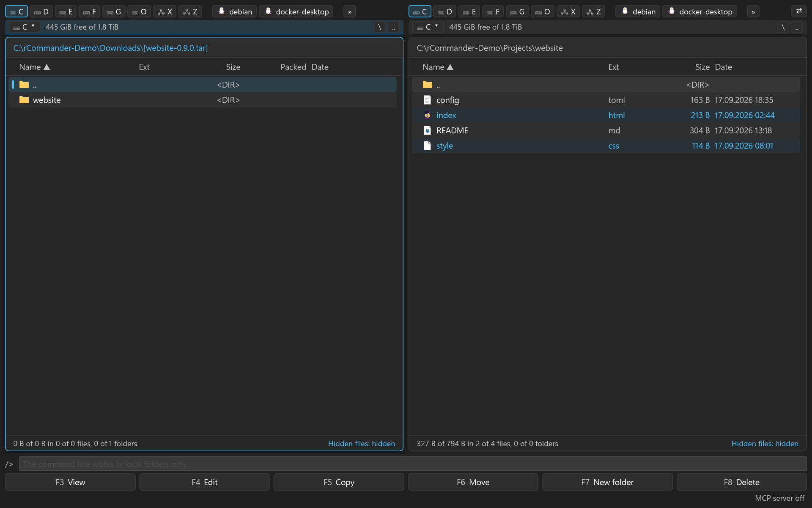
Task: Click the style css file icon
Action: coord(428,146)
